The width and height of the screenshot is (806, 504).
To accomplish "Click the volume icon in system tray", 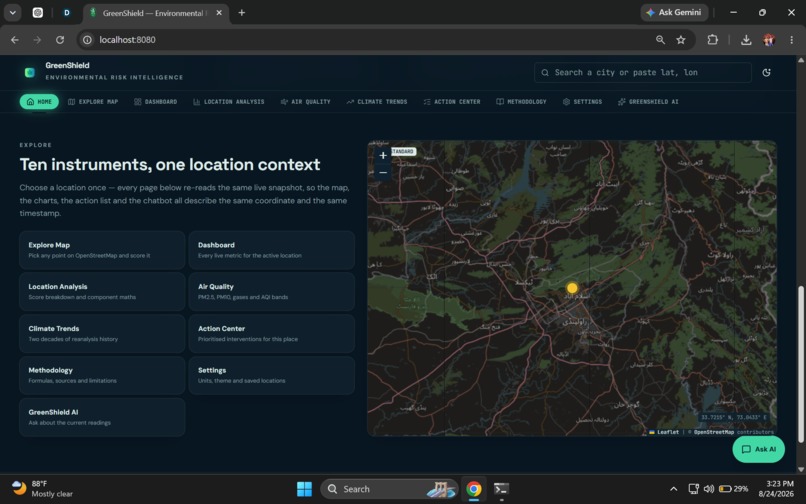I will [709, 489].
